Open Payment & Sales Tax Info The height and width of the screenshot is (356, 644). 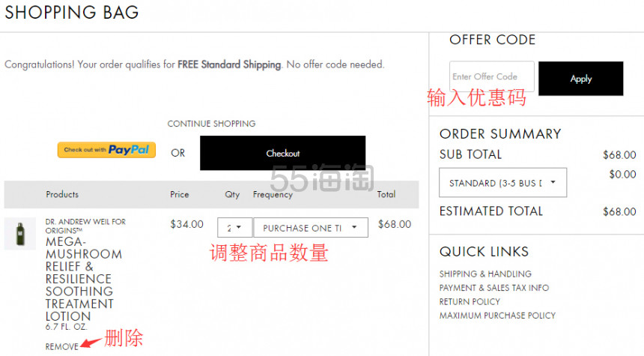493,288
